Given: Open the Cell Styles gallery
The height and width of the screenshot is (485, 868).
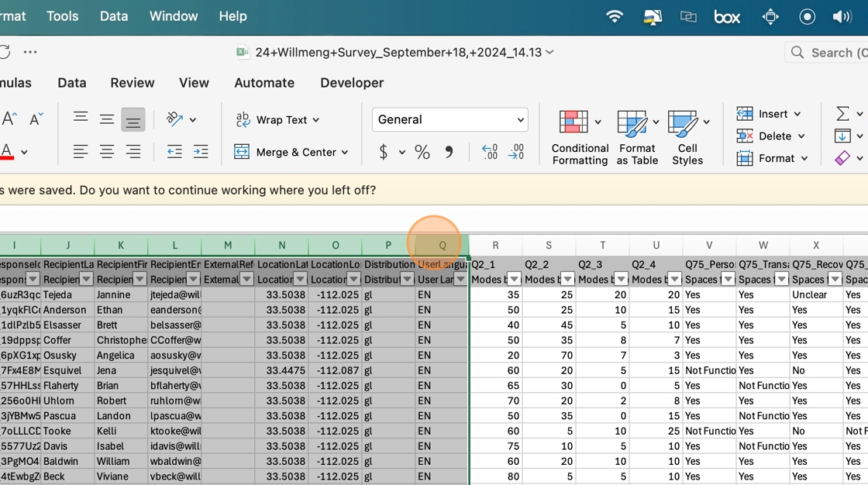Looking at the screenshot, I should pos(683,122).
